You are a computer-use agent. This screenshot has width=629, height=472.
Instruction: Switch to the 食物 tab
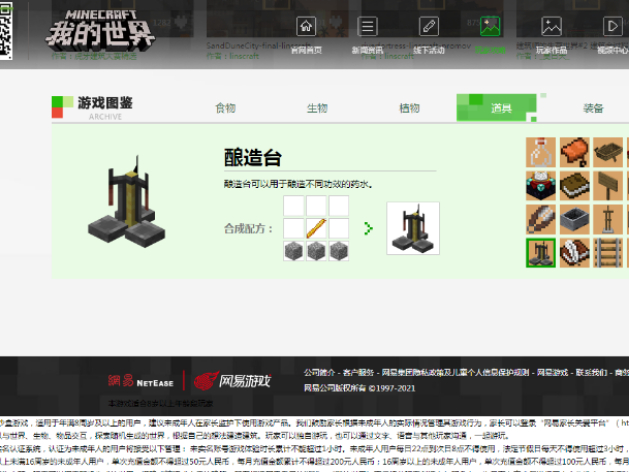[x=225, y=108]
